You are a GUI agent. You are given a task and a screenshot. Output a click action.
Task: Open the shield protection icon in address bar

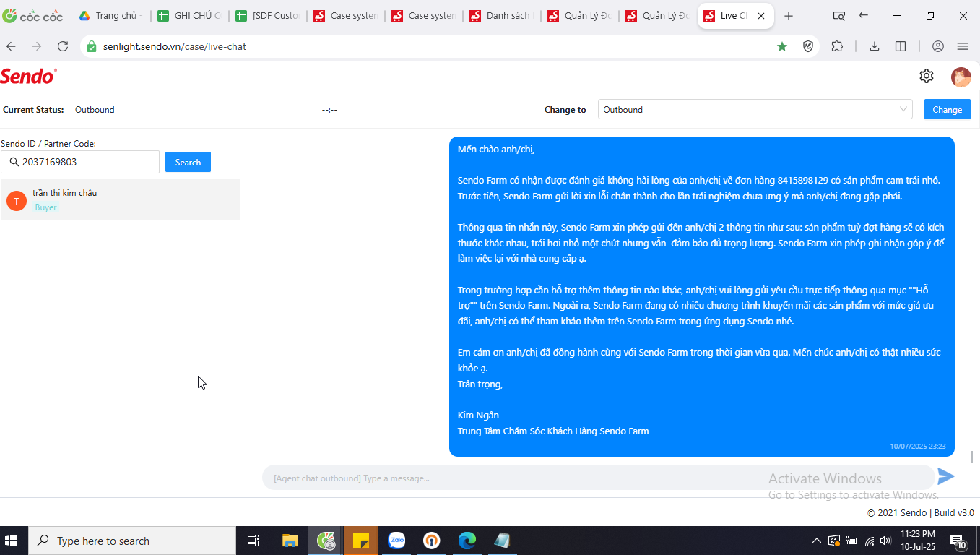coord(809,46)
